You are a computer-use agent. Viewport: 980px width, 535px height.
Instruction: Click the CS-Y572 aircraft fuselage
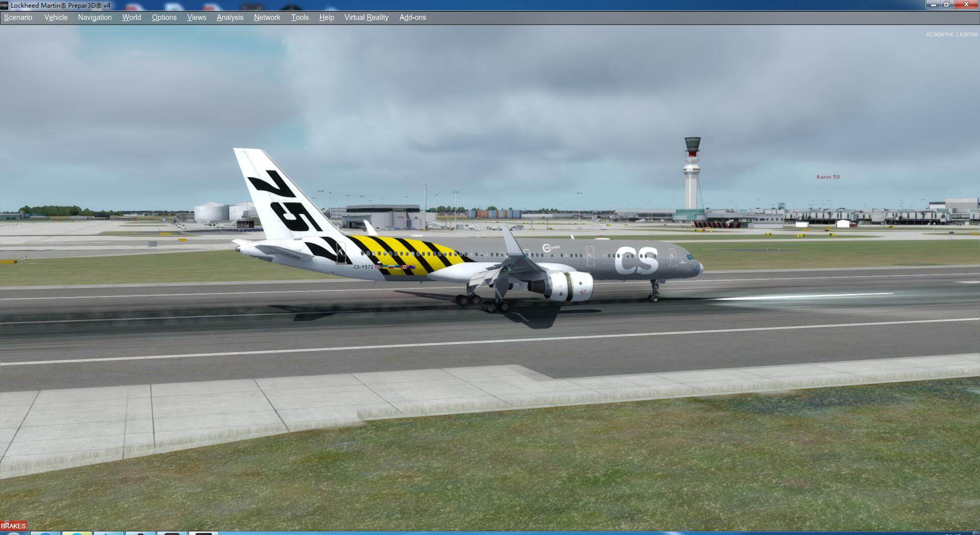point(561,255)
